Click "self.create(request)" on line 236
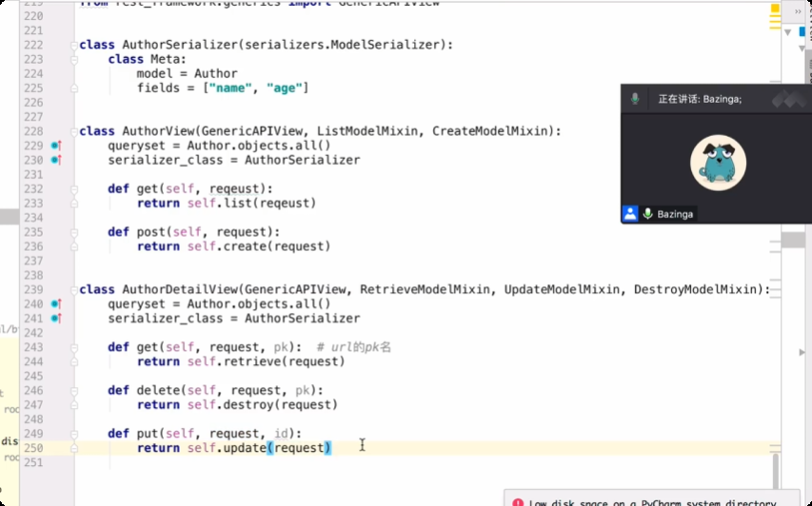Viewport: 812px width, 506px height. pyautogui.click(x=259, y=246)
